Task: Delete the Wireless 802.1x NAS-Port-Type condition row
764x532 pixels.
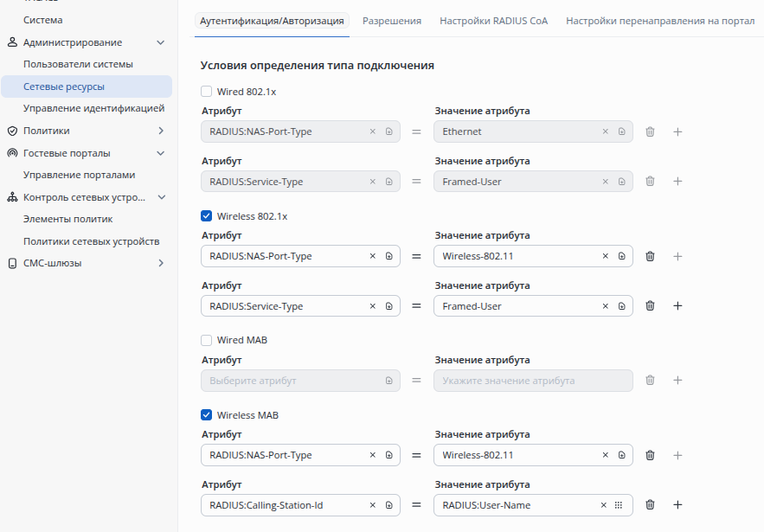Action: [650, 256]
